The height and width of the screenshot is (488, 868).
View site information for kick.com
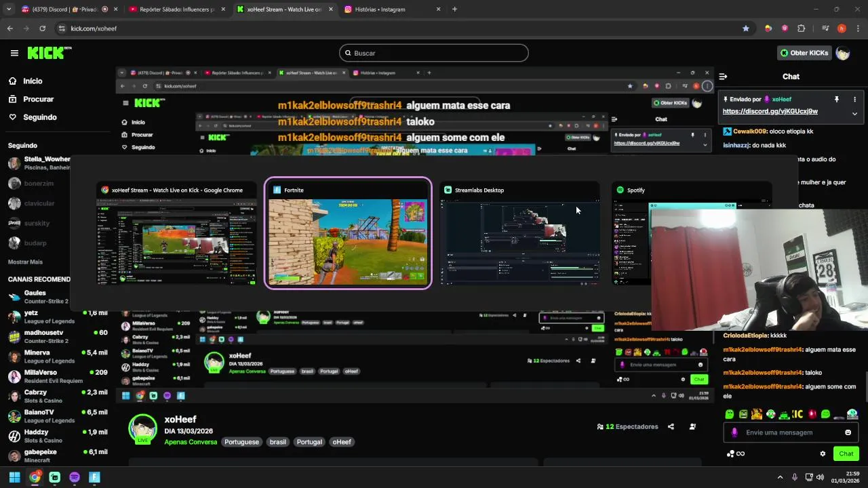tap(62, 28)
